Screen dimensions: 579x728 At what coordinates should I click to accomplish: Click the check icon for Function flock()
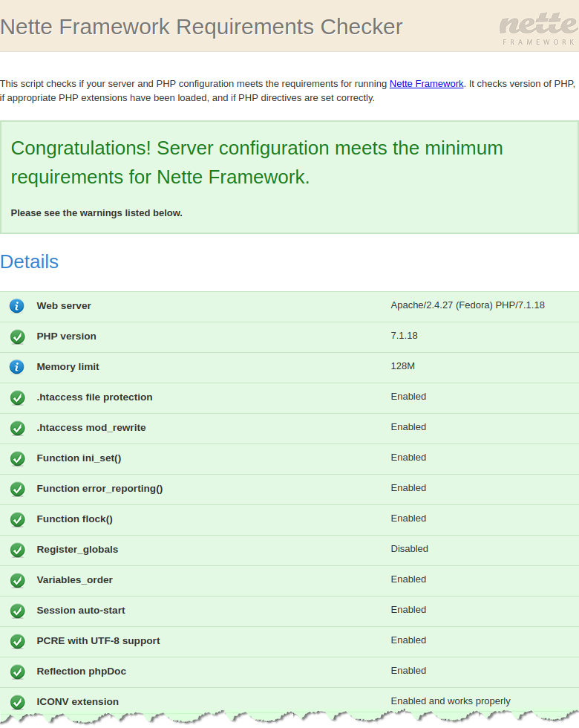18,519
